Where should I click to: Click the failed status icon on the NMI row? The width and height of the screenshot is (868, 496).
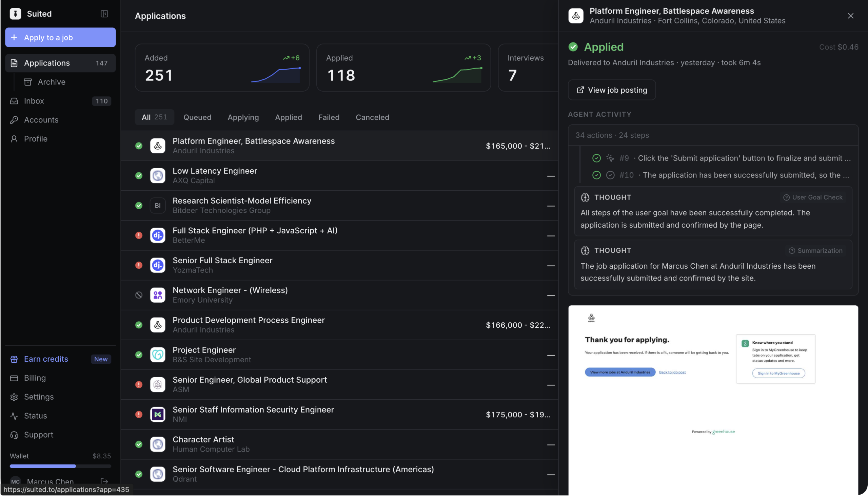click(x=139, y=415)
